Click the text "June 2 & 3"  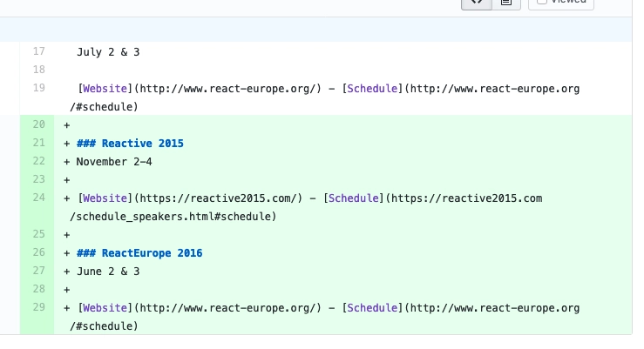(108, 271)
